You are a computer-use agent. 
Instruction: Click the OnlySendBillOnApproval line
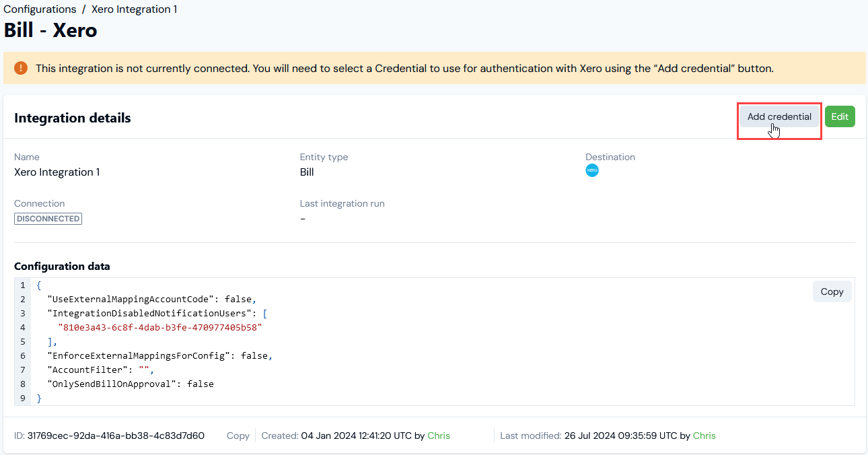pos(131,384)
